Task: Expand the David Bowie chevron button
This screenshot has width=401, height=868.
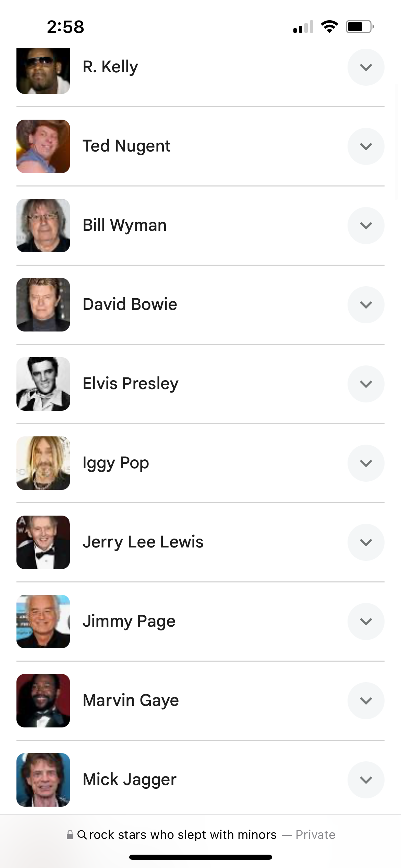Action: 366,305
